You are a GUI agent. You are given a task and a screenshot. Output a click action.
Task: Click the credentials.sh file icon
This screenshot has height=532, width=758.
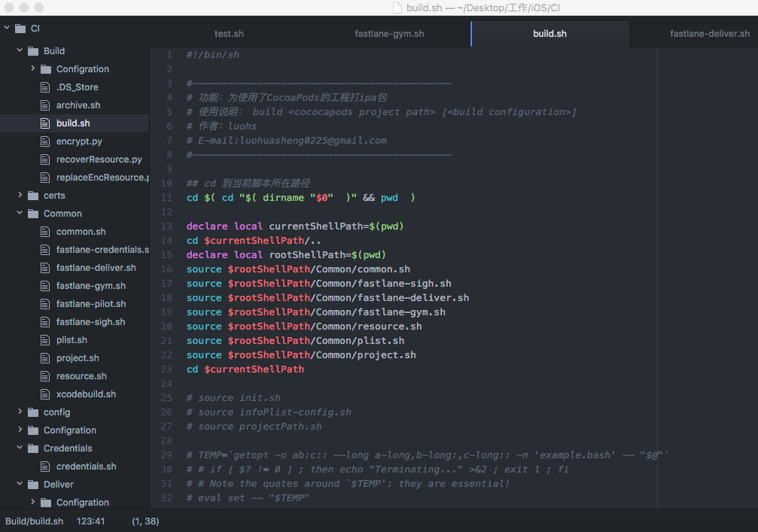[x=45, y=467]
